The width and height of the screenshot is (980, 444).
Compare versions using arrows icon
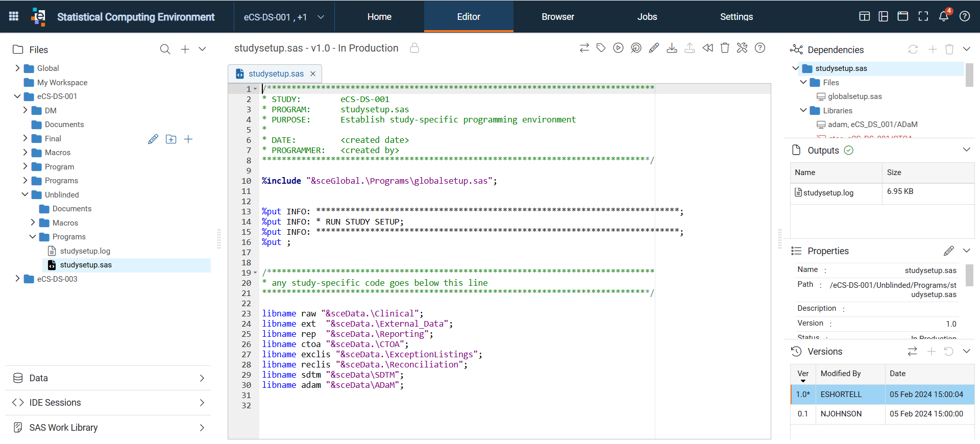(912, 351)
